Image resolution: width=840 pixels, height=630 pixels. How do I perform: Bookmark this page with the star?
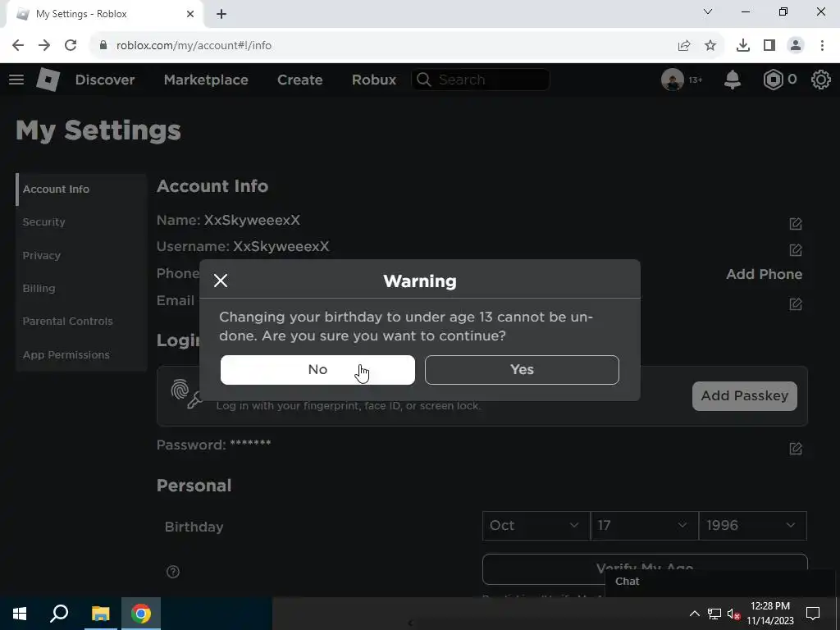710,46
